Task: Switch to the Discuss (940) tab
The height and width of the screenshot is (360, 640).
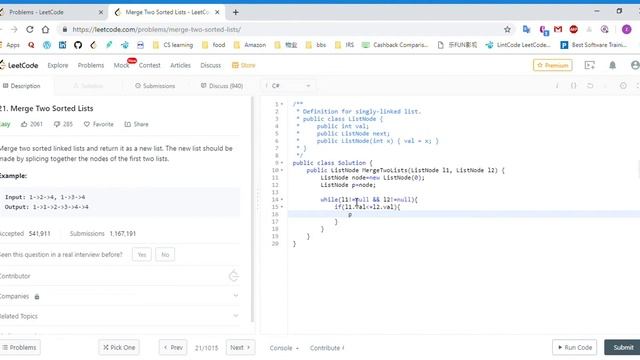Action: click(222, 86)
